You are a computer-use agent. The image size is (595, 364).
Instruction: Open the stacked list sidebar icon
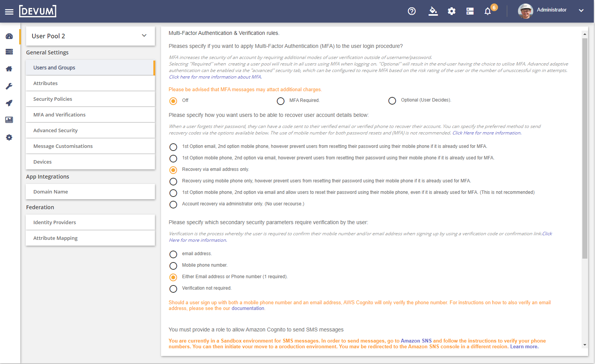(x=9, y=52)
